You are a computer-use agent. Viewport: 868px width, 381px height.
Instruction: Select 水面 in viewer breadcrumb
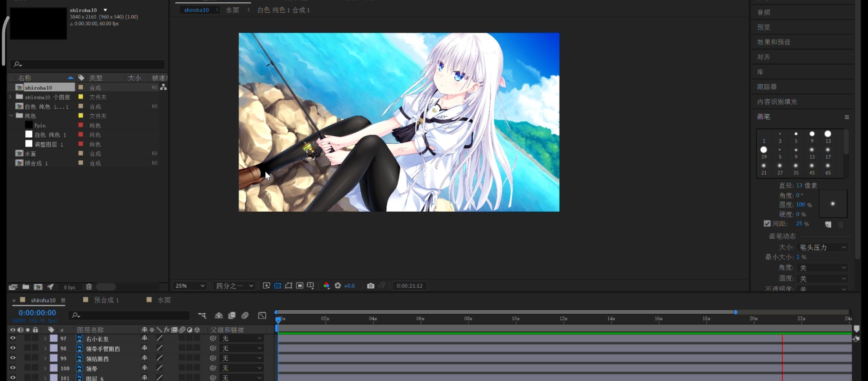pos(232,10)
